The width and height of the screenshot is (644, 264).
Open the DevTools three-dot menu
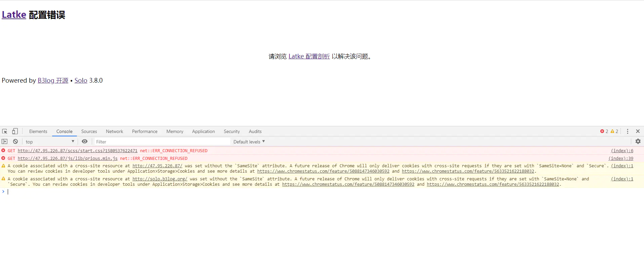coord(628,131)
